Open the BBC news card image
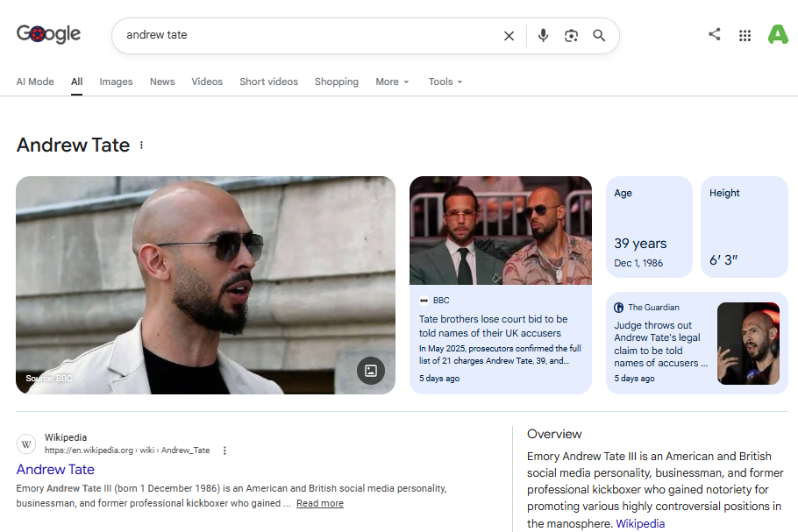The width and height of the screenshot is (798, 532). click(500, 231)
